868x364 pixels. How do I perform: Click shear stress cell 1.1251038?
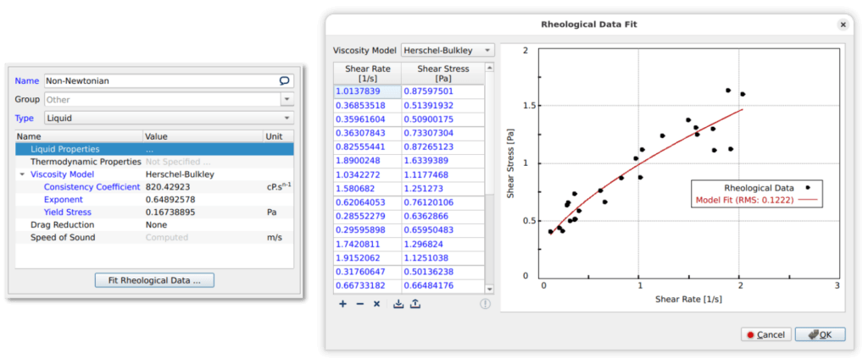(x=442, y=258)
